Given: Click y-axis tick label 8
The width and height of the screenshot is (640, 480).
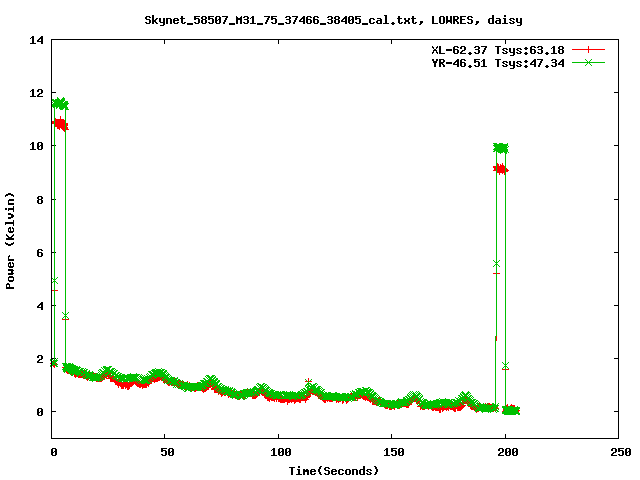Looking at the screenshot, I should pyautogui.click(x=40, y=200).
